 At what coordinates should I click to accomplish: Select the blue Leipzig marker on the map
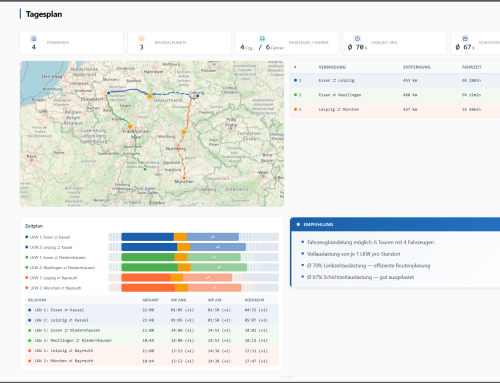point(197,96)
